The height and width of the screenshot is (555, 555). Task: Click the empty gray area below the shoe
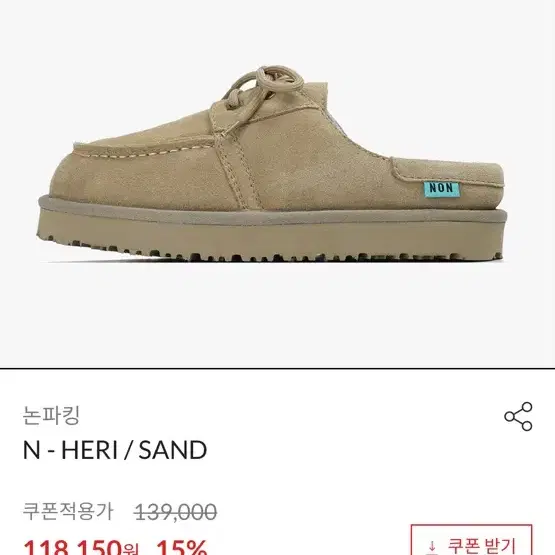(x=272, y=315)
